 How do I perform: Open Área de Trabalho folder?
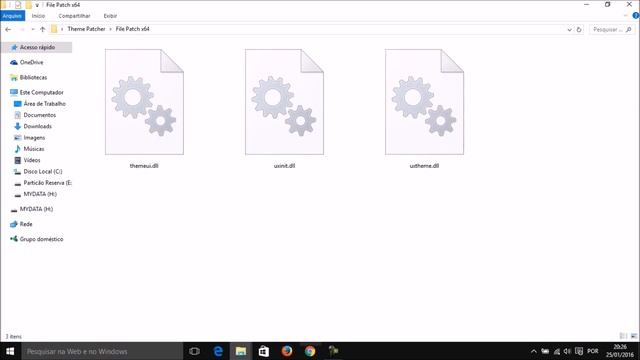coord(44,104)
